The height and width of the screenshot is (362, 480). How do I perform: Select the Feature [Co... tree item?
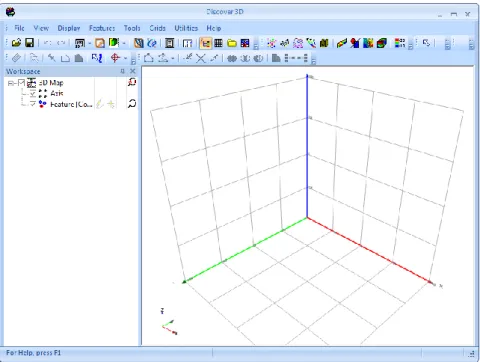tap(71, 104)
